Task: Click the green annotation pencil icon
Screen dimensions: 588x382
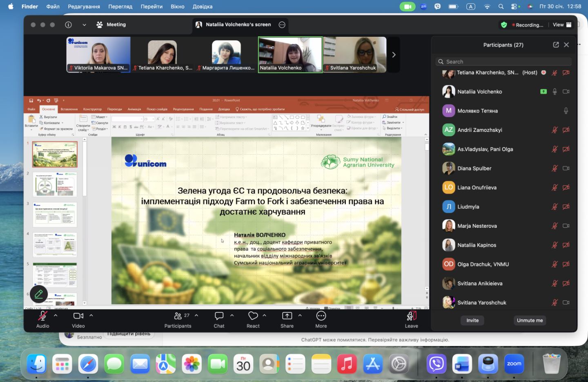Action: coord(39,294)
